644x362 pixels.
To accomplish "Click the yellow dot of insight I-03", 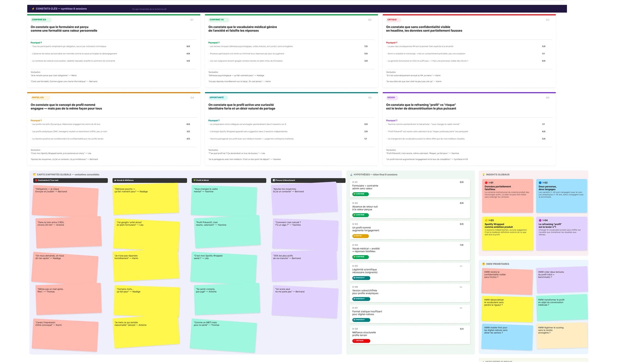I will coord(486,220).
